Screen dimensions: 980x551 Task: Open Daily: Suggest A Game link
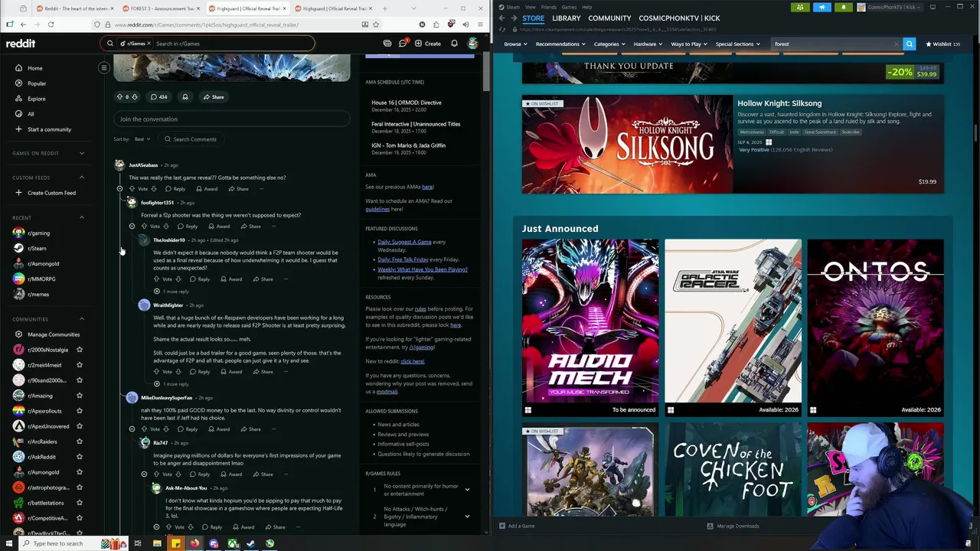pyautogui.click(x=404, y=242)
